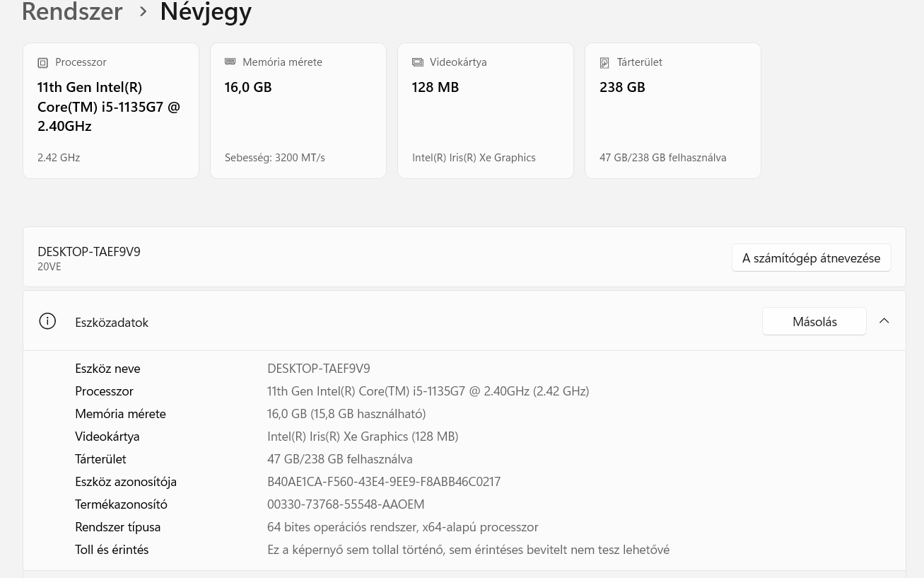
Task: Click the Rendszer típusa value text
Action: (402, 526)
